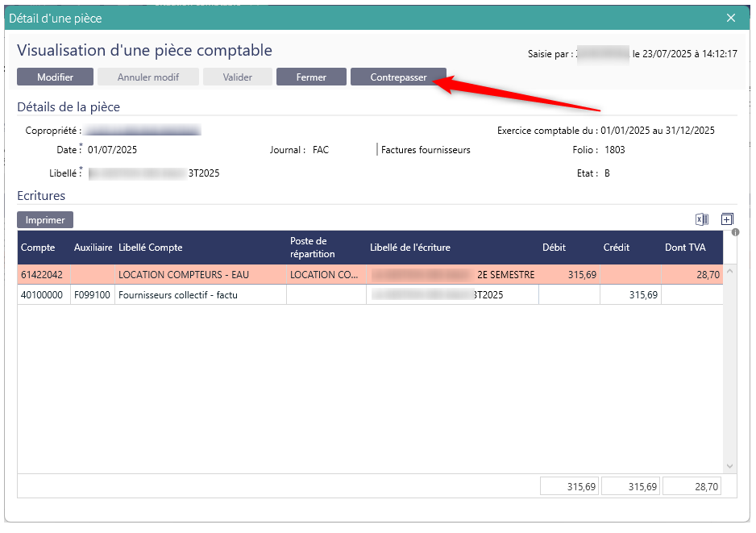Image resolution: width=756 pixels, height=533 pixels.
Task: Click the Annuler modif button
Action: click(x=147, y=77)
